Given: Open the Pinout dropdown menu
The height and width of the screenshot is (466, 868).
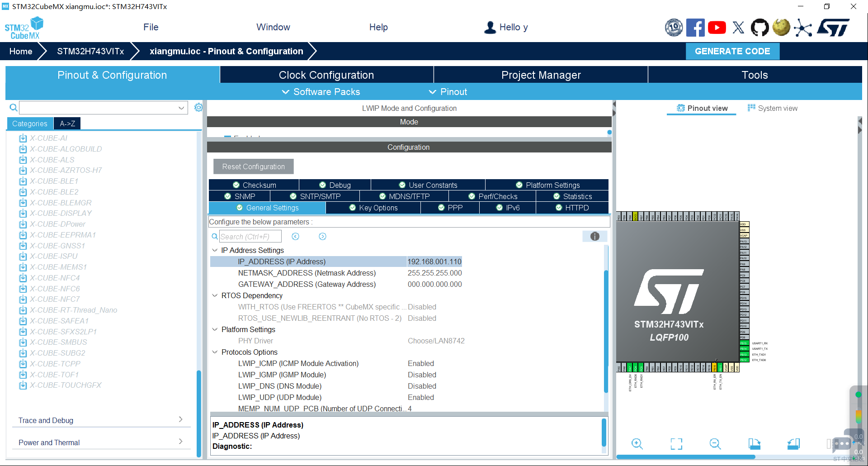Looking at the screenshot, I should [x=448, y=92].
